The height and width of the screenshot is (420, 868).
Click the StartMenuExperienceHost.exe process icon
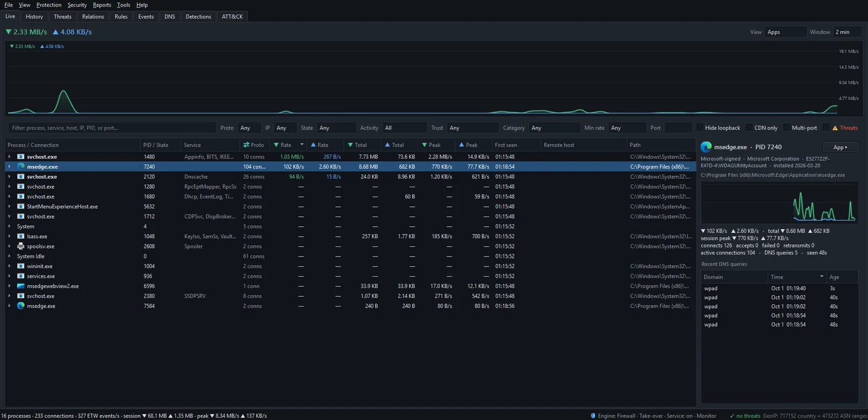click(21, 207)
